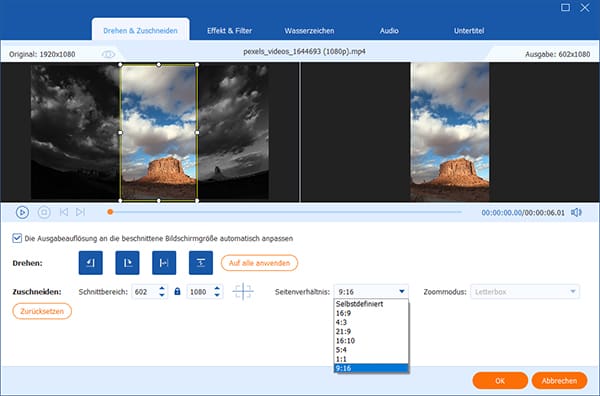Grab right-middle crop frame handle

click(x=197, y=132)
